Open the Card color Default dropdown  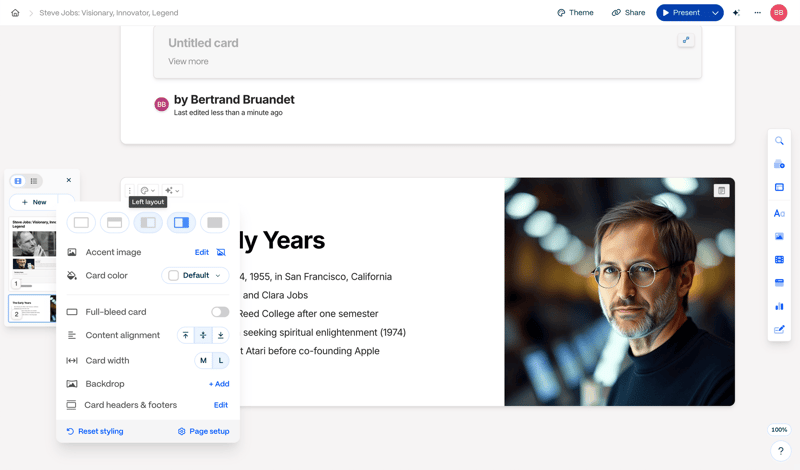(195, 275)
